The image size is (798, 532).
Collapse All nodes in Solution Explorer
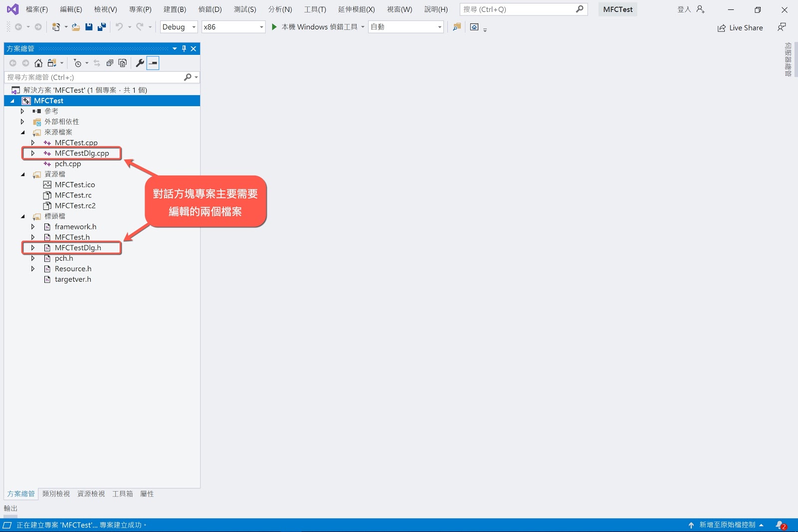pyautogui.click(x=110, y=63)
